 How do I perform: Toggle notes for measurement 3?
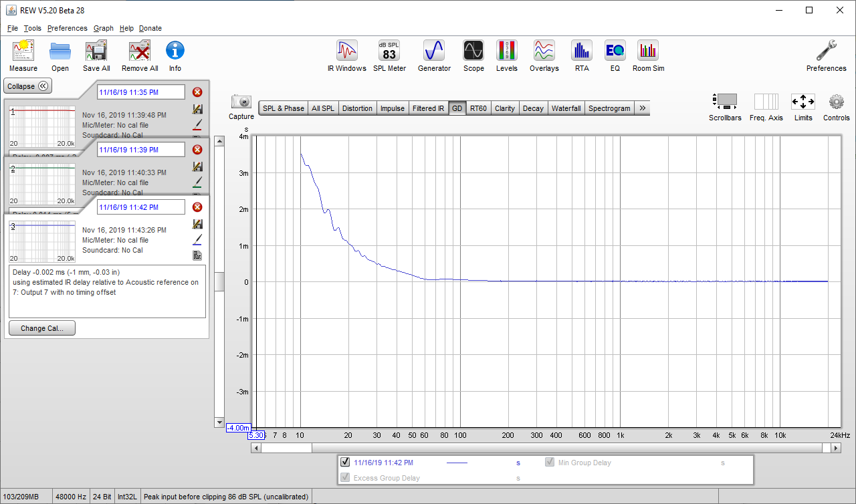click(x=197, y=255)
